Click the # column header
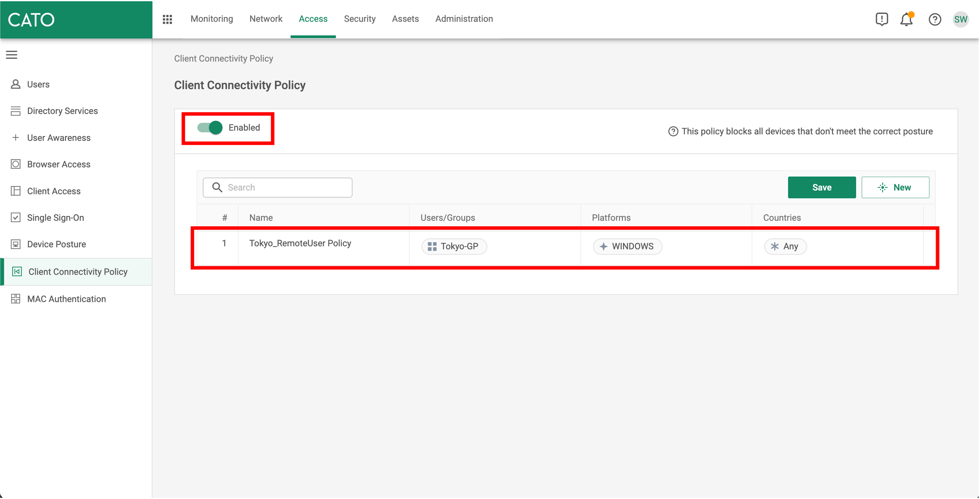 click(x=224, y=218)
